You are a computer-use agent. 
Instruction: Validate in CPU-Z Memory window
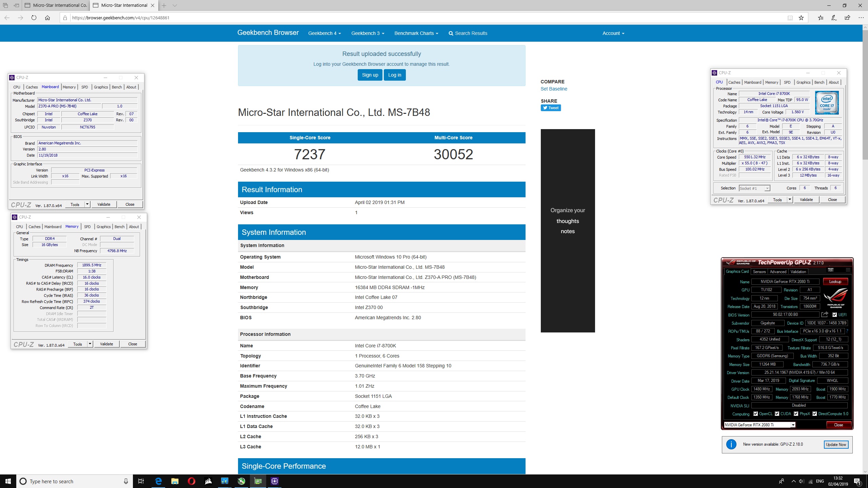coord(106,344)
